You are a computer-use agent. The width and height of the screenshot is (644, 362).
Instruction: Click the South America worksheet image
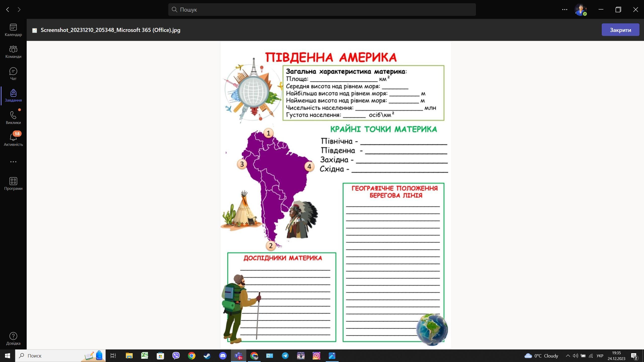pos(335,195)
